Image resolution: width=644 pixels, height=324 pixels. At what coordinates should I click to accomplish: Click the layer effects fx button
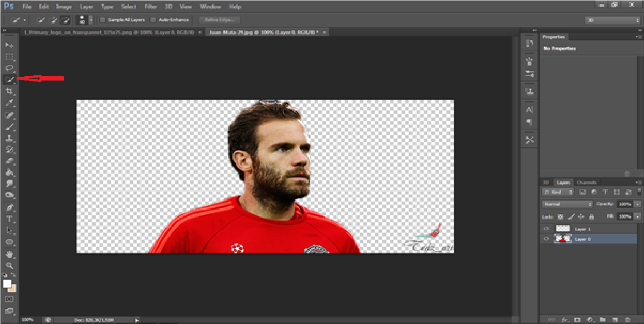tap(564, 319)
